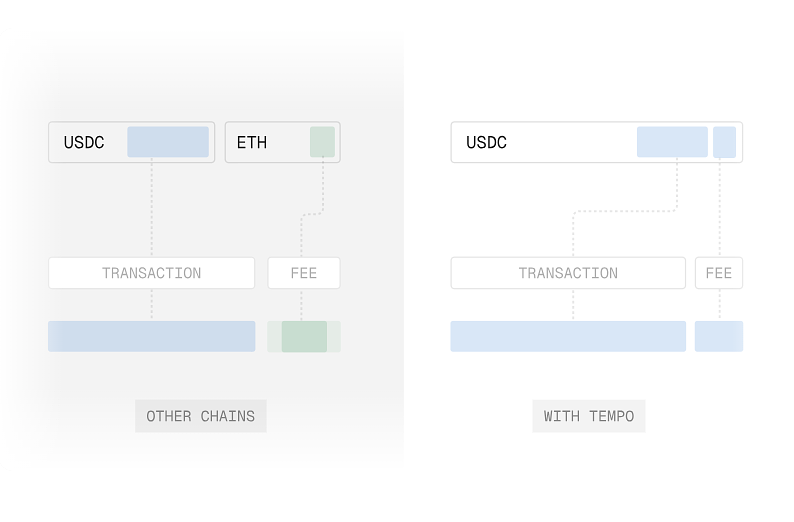This screenshot has height=522, width=794.
Task: Click the USDC label above WITH TEMPO
Action: (487, 143)
